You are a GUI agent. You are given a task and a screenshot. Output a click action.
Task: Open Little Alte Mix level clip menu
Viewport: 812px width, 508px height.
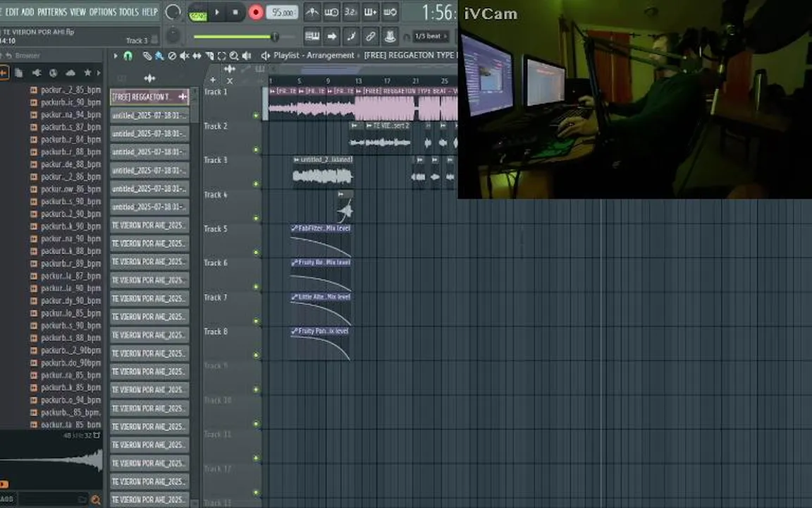294,296
